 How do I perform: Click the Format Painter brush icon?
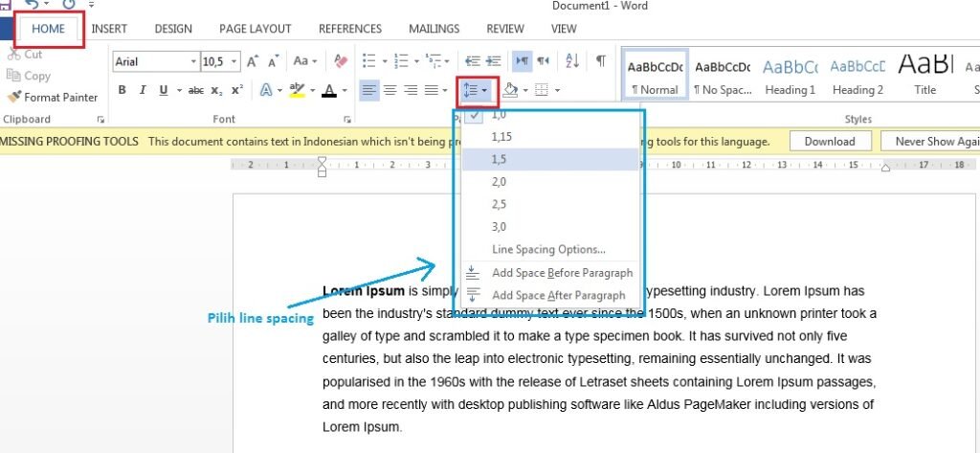[14, 97]
